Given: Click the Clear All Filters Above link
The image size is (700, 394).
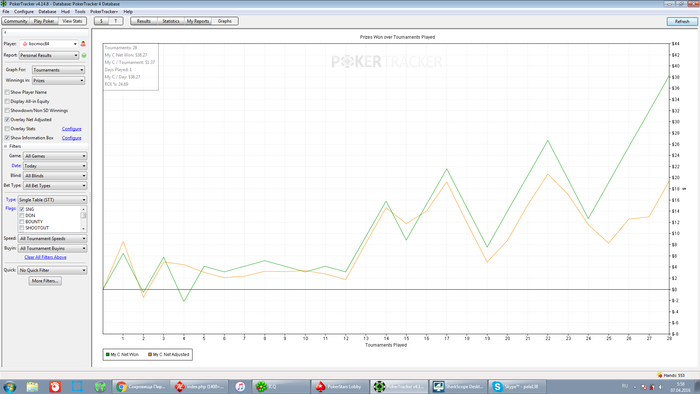Looking at the screenshot, I should 45,257.
